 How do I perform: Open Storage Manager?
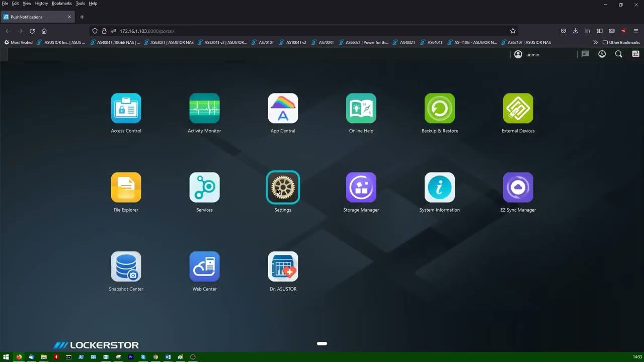[361, 188]
